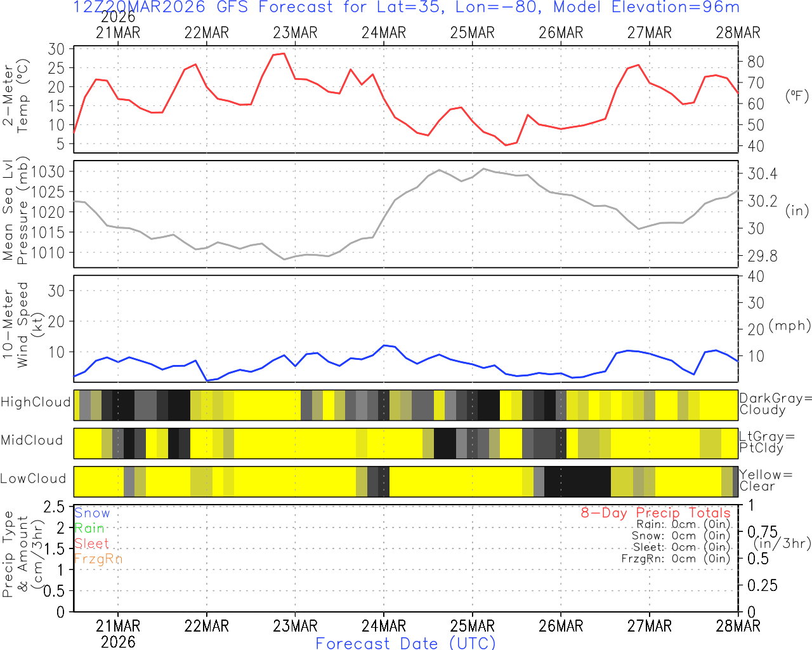Screen dimensions: 812x650
Task: Click the 26MAR label on top axis
Action: coord(561,33)
